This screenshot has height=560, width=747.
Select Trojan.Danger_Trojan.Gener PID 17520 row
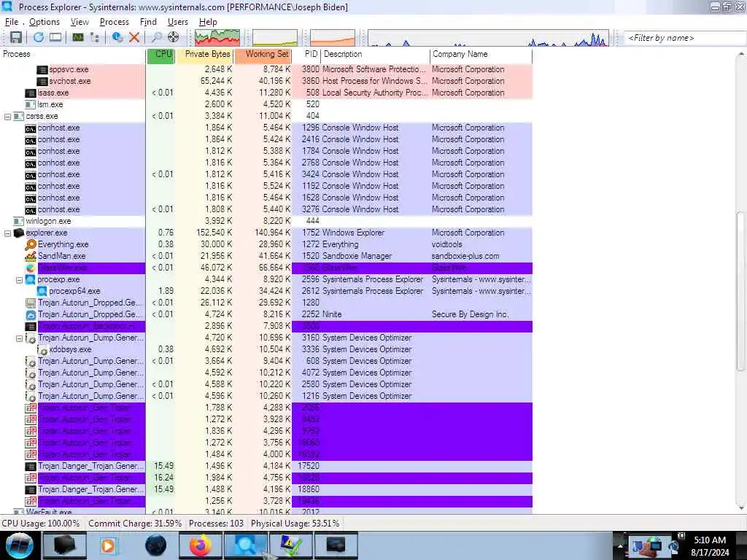tap(266, 466)
